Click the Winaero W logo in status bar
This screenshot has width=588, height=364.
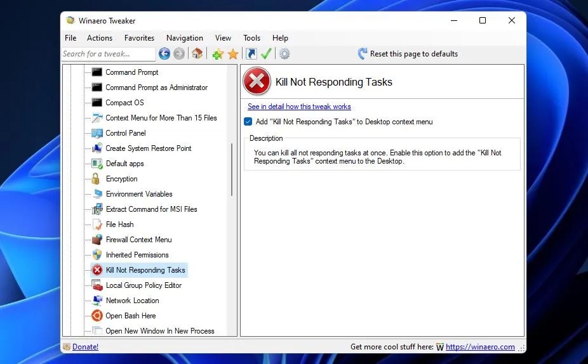coord(440,347)
